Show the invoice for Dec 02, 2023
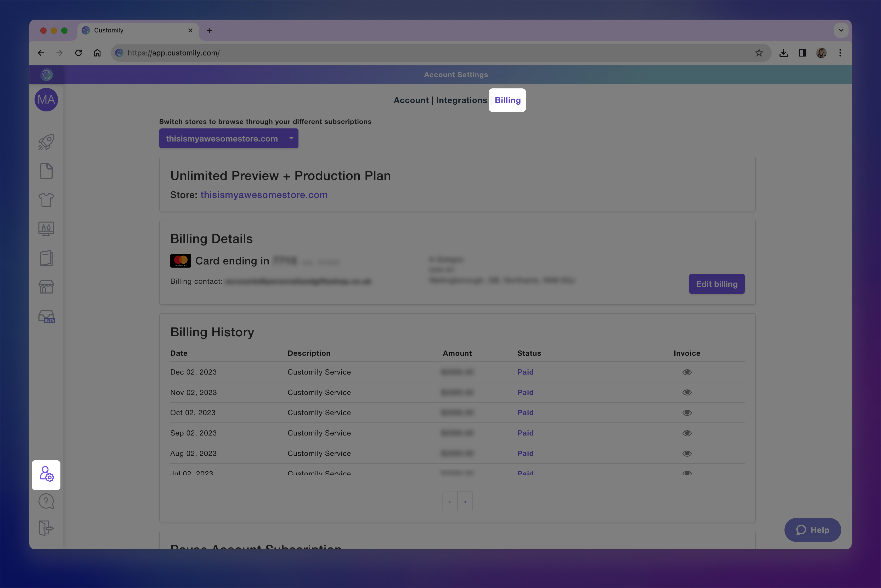This screenshot has height=588, width=881. pyautogui.click(x=687, y=372)
